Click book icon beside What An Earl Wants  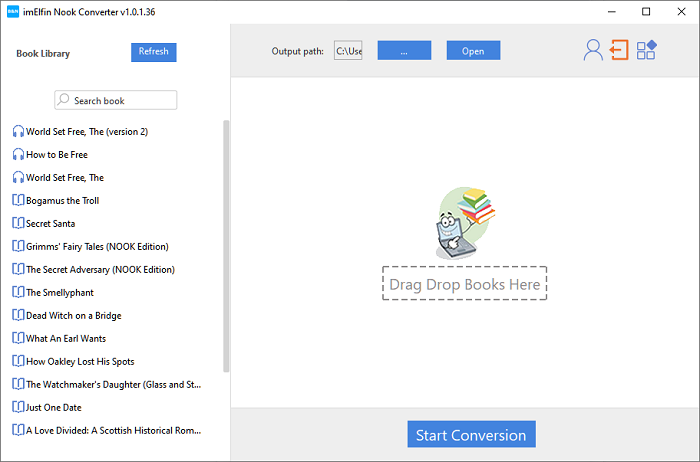(18, 338)
